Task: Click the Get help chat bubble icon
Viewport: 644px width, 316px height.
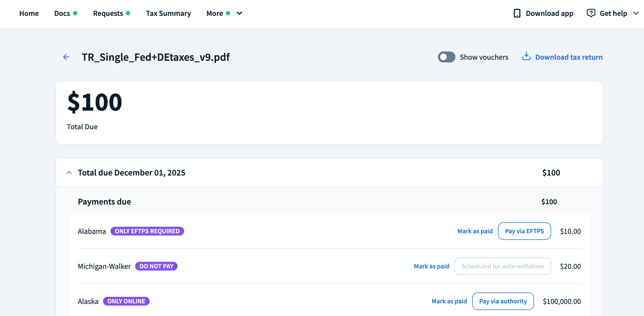Action: [x=591, y=13]
